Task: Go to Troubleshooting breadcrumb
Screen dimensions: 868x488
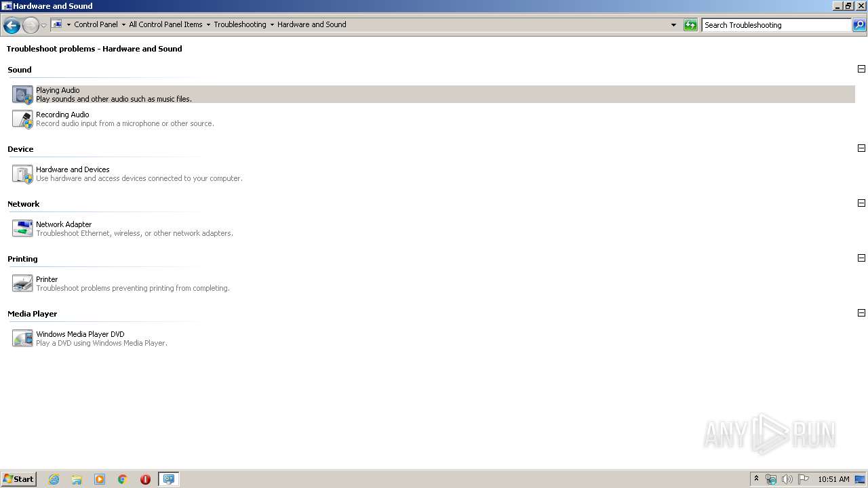Action: [x=240, y=24]
